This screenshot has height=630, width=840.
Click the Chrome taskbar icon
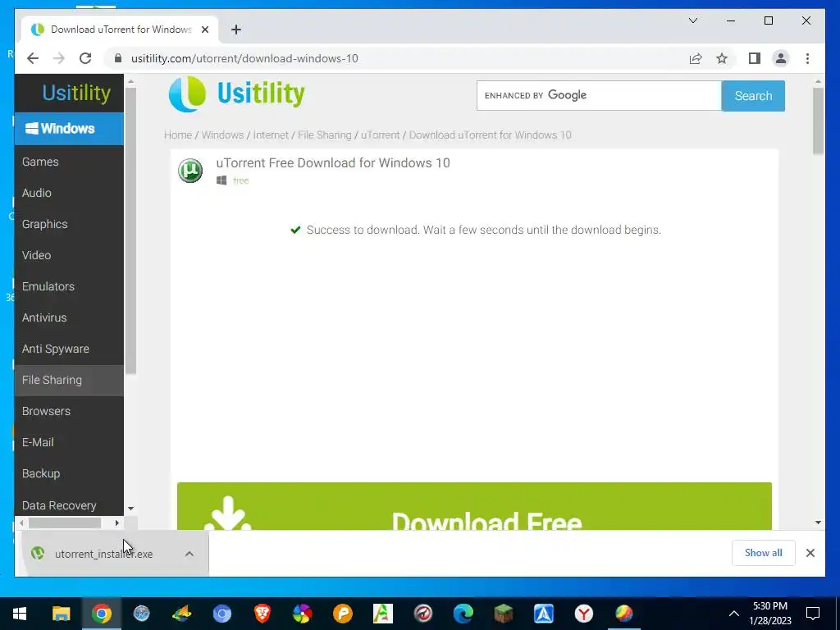coord(101,614)
